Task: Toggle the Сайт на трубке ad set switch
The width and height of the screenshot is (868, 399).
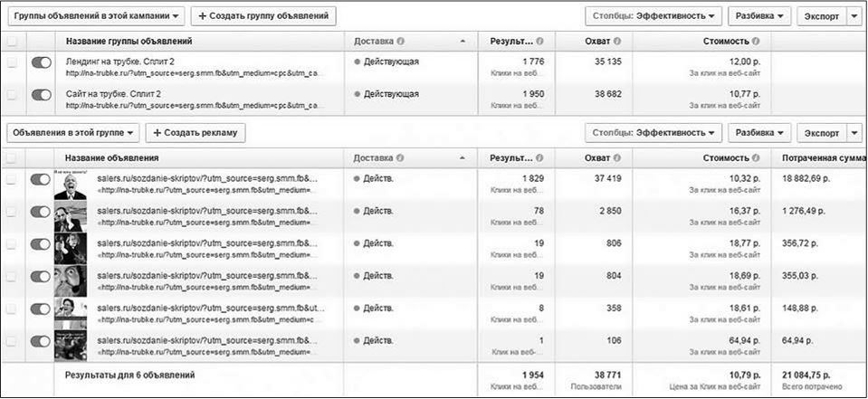Action: [41, 94]
